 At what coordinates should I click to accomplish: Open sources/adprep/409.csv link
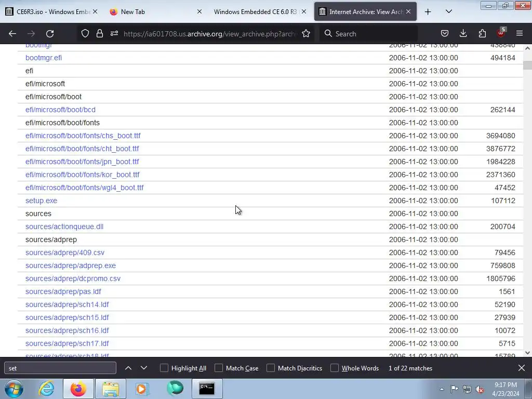pos(65,252)
